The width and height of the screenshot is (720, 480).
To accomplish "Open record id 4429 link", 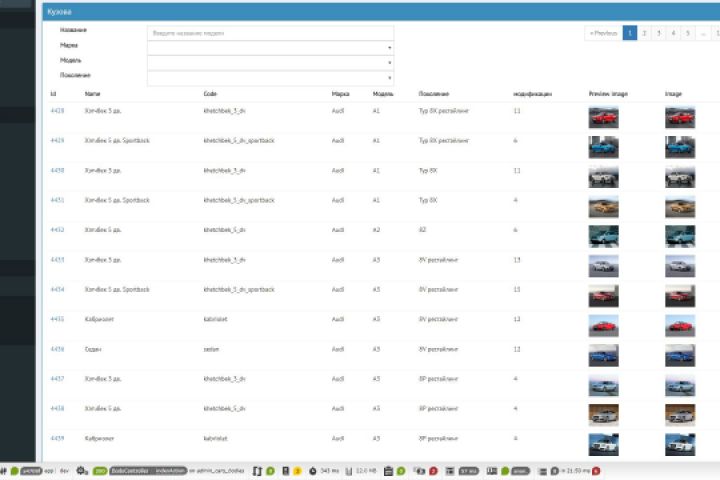I will [57, 141].
